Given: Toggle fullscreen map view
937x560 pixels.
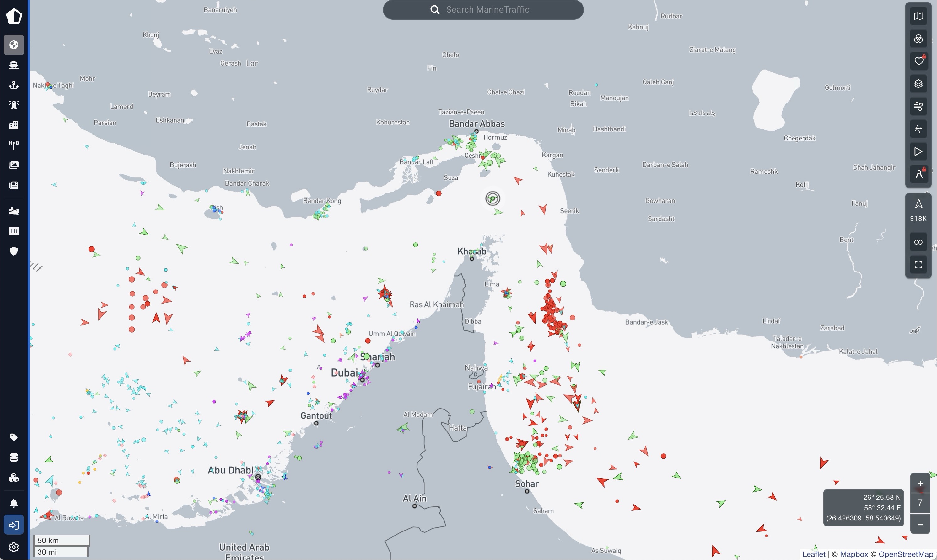Looking at the screenshot, I should [918, 265].
